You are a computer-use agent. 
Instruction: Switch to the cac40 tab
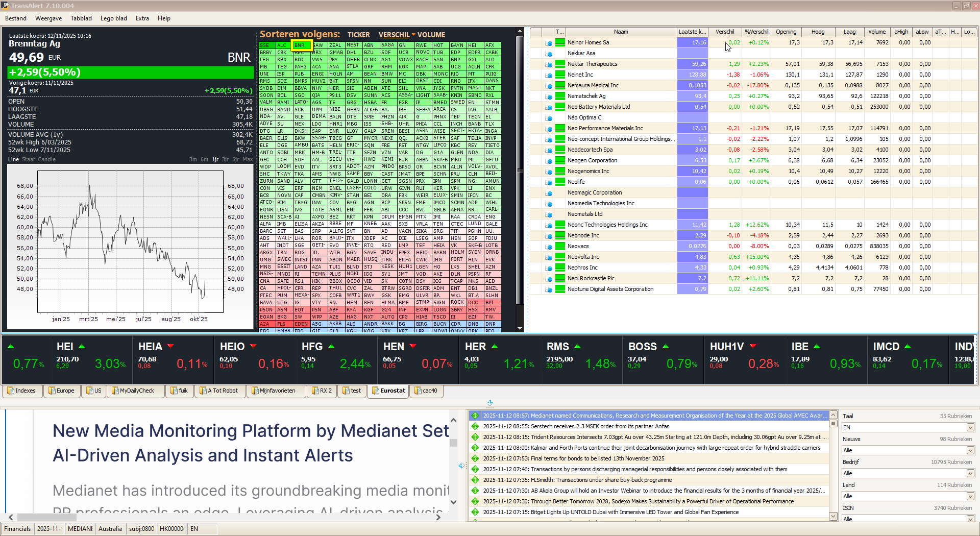[426, 391]
